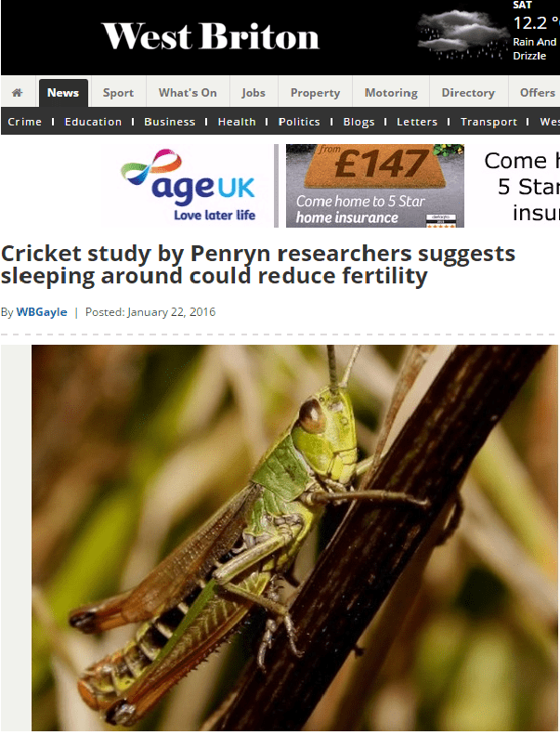This screenshot has height=735, width=560.
Task: Switch to the Property tab
Action: pos(315,93)
